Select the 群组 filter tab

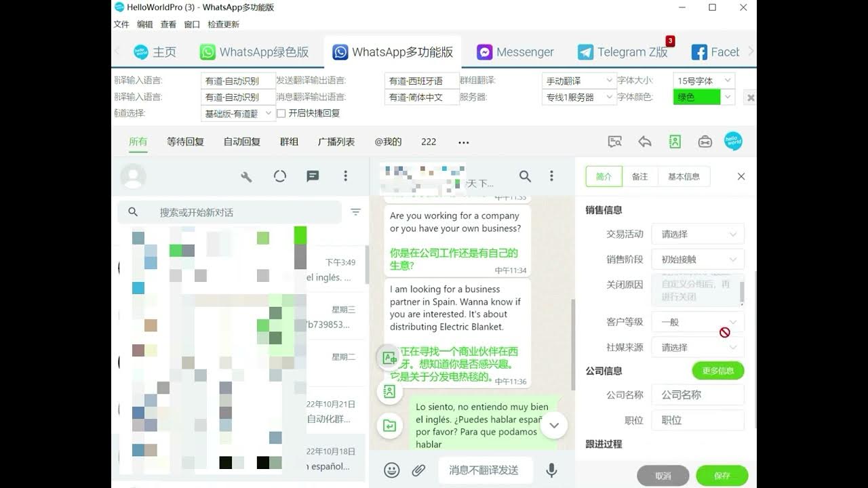[x=289, y=142]
